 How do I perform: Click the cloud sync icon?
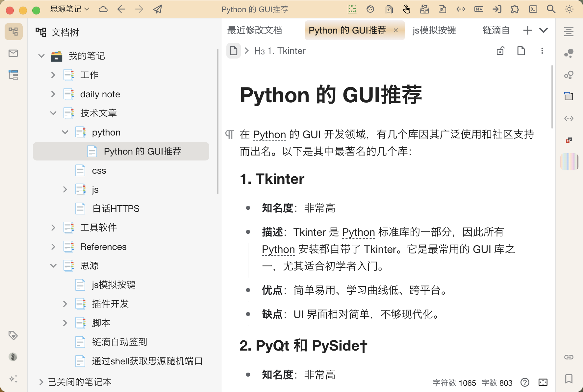tap(103, 9)
